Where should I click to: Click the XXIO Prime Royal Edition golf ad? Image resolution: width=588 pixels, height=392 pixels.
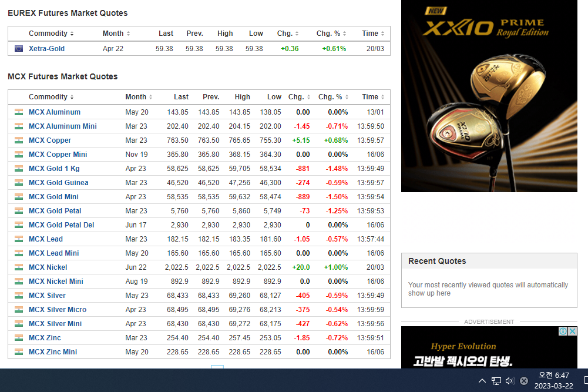(489, 96)
